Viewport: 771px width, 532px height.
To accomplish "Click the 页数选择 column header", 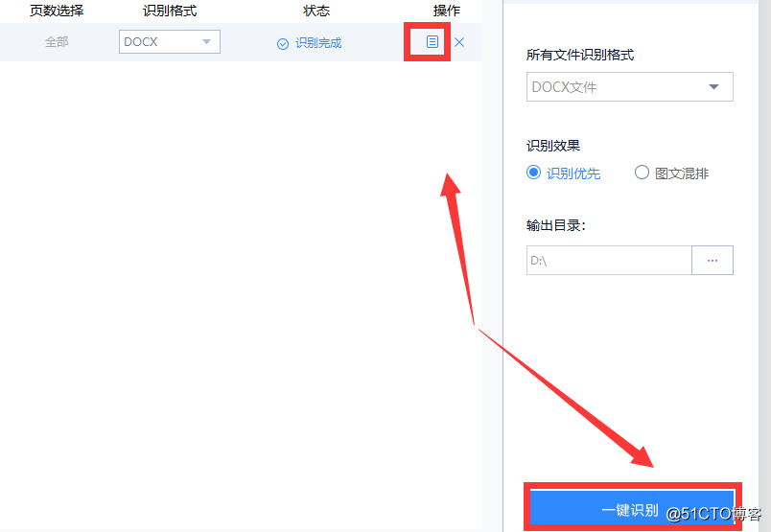I will point(57,11).
